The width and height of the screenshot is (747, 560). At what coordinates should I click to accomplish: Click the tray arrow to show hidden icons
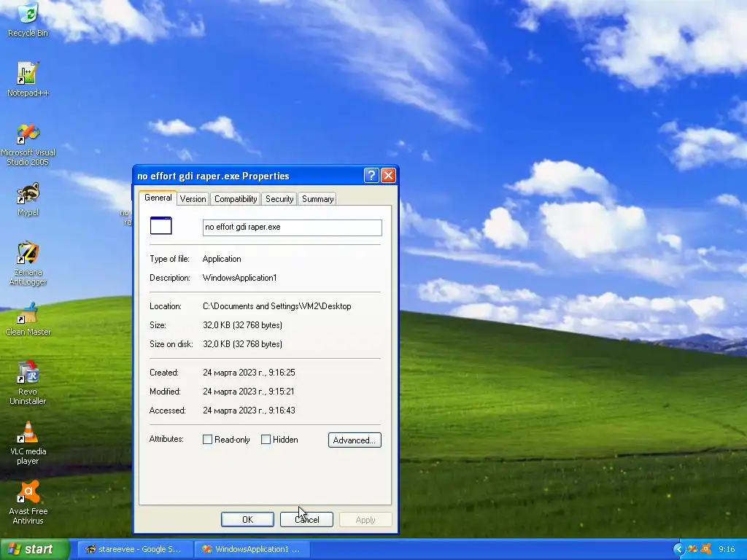679,549
